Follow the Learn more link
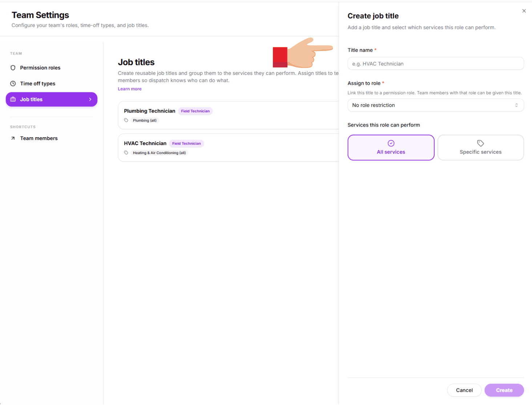This screenshot has height=406, width=532. [130, 89]
